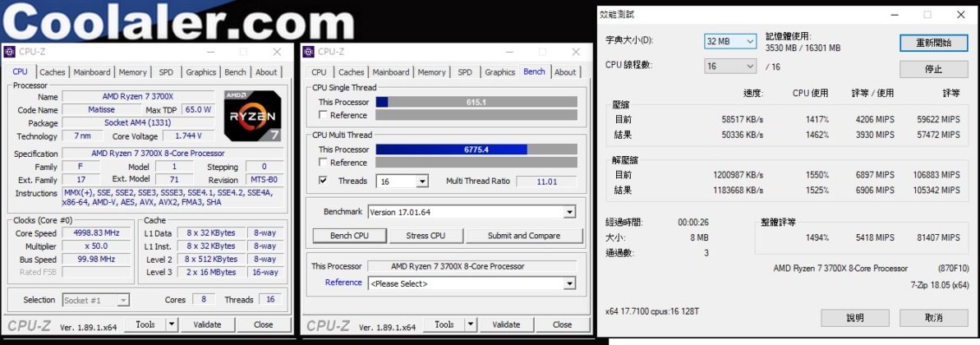This screenshot has width=980, height=345.
Task: Expand Tools dropdown arrow in left CPU-Z window
Action: pos(171,324)
